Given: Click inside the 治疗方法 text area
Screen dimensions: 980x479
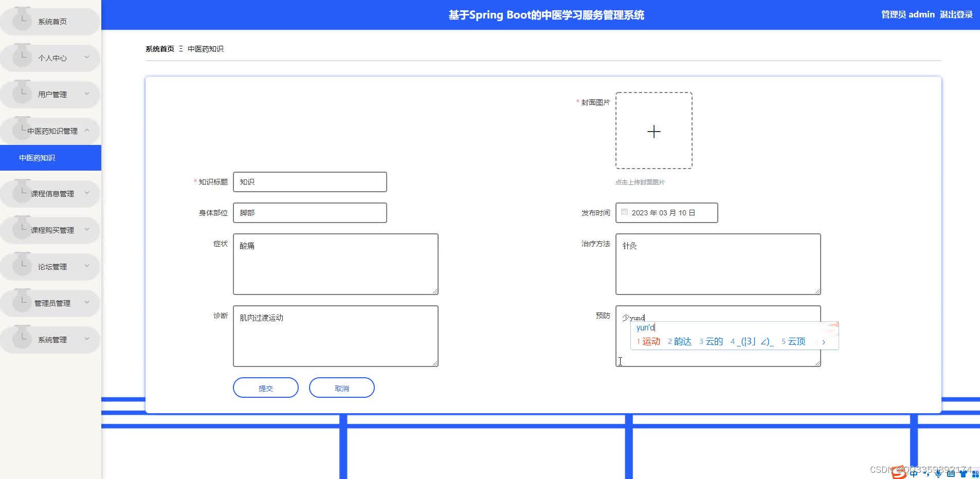Looking at the screenshot, I should tap(718, 264).
